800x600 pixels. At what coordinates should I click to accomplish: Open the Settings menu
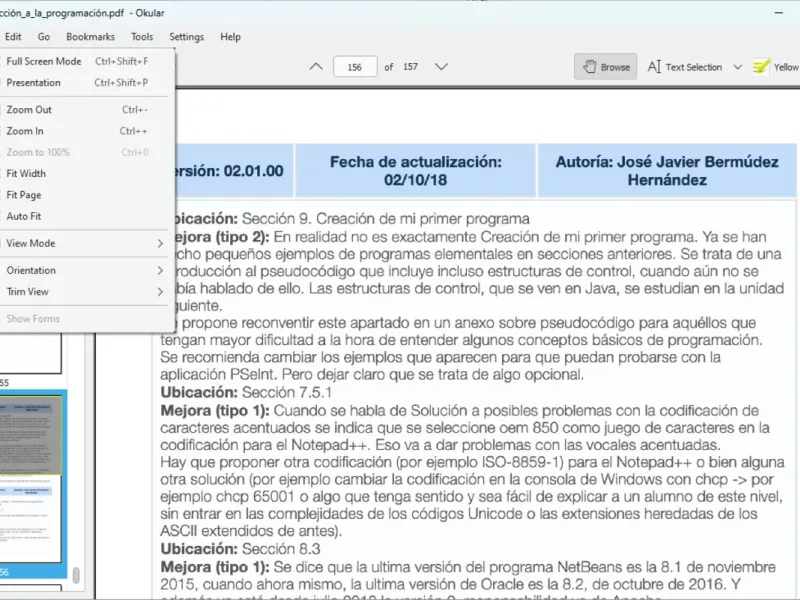click(186, 37)
